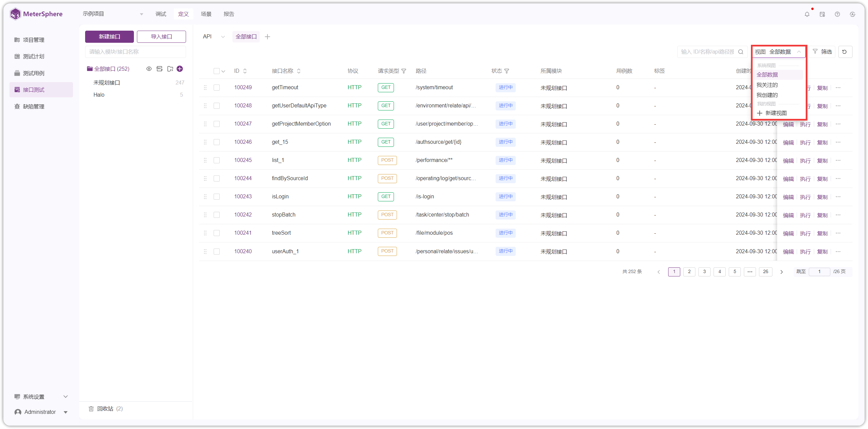The image size is (868, 429).
Task: Open the 示例项目 project dropdown
Action: tap(113, 14)
